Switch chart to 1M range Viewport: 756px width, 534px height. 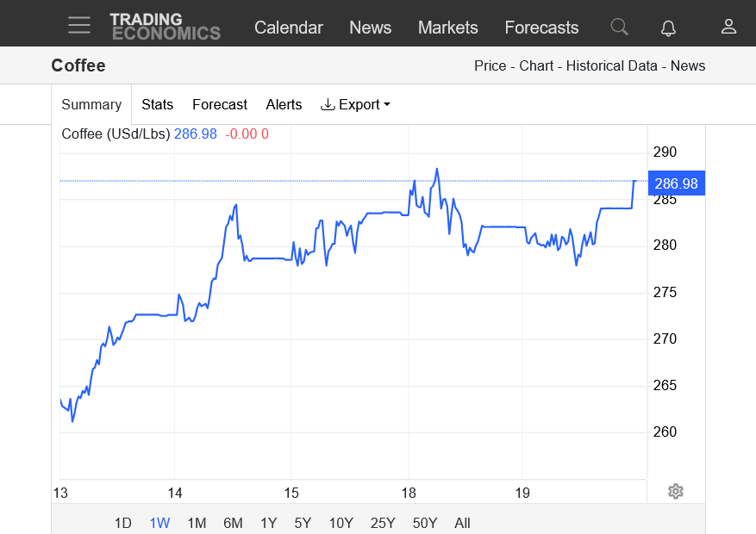point(197,523)
